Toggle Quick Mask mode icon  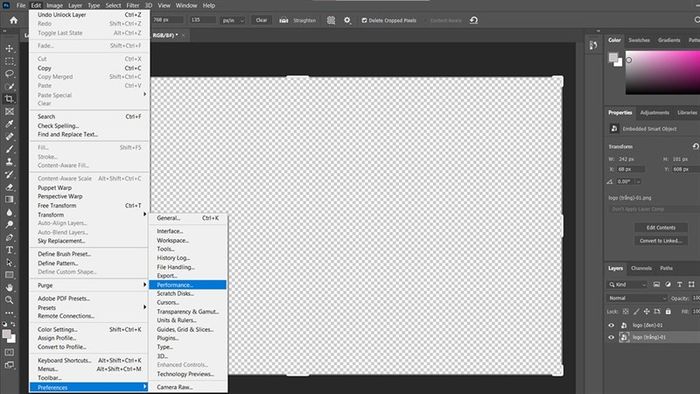(x=9, y=352)
